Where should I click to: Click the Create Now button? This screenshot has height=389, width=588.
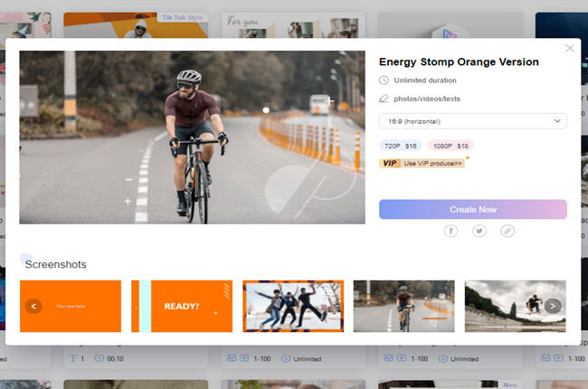[473, 209]
